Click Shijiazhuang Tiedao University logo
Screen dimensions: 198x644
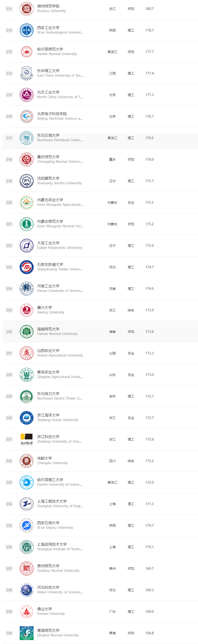click(x=26, y=267)
